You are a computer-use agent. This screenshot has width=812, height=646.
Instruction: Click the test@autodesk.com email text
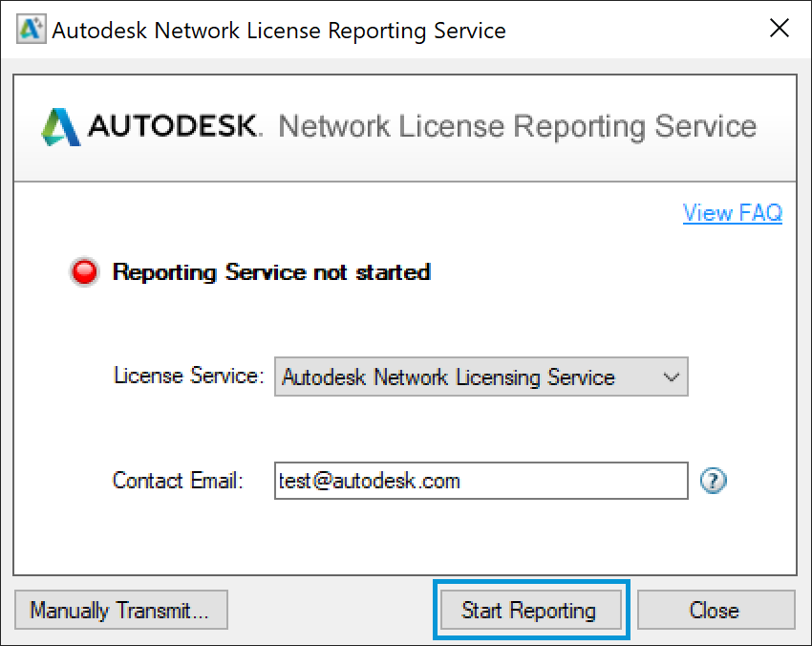(x=369, y=481)
